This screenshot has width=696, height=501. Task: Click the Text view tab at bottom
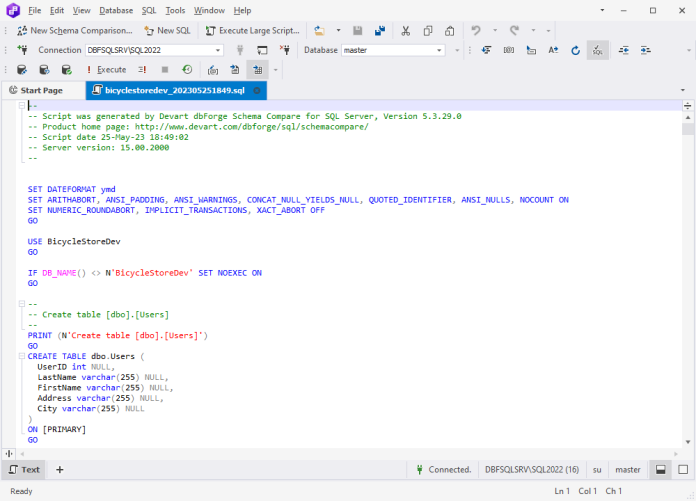(24, 469)
